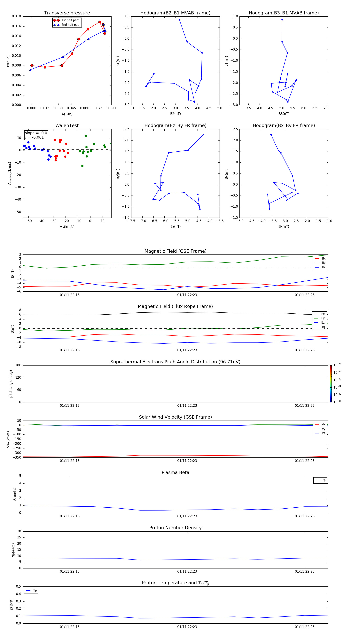Click the pitch angle rainbow colorbar

pyautogui.click(x=331, y=384)
